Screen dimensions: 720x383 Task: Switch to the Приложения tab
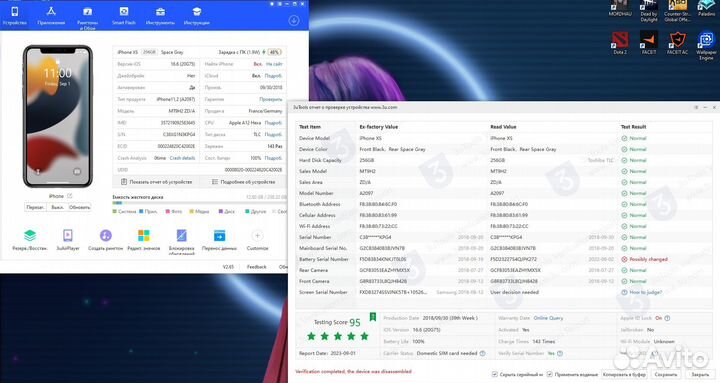point(51,15)
